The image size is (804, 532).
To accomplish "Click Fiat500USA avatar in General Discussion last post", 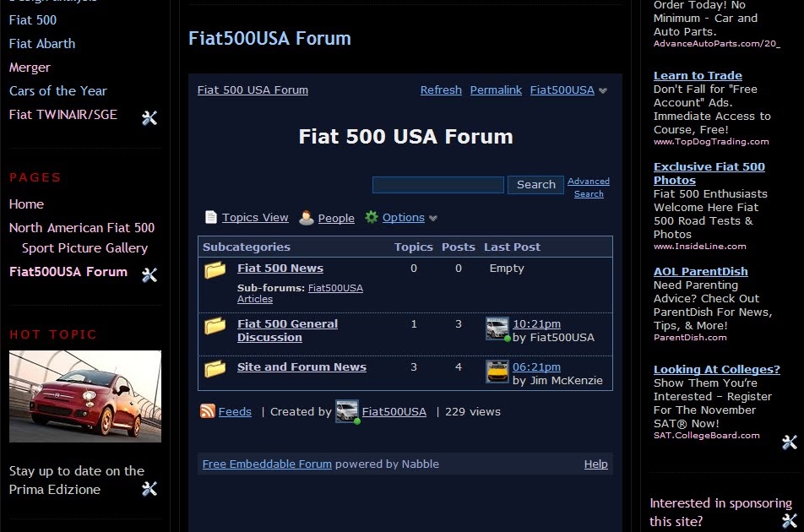I will pyautogui.click(x=497, y=328).
